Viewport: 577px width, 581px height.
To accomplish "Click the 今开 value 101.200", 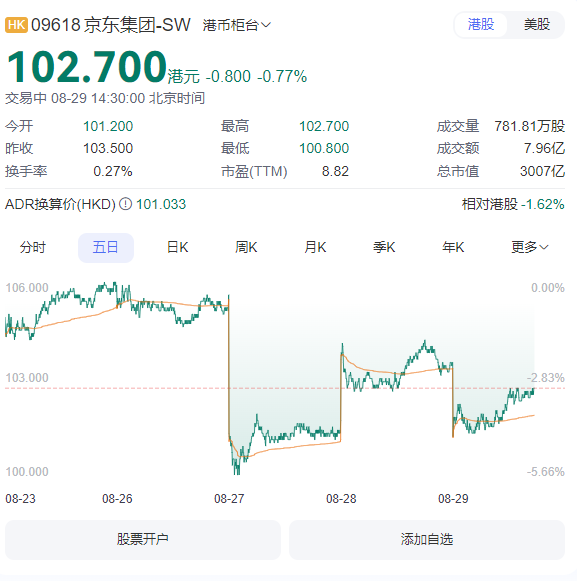I will [x=108, y=127].
